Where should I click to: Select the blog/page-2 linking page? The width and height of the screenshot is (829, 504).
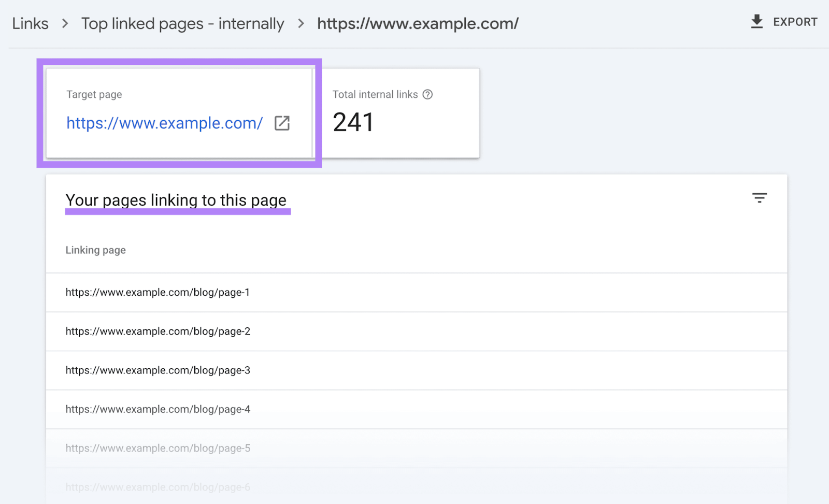tap(158, 331)
